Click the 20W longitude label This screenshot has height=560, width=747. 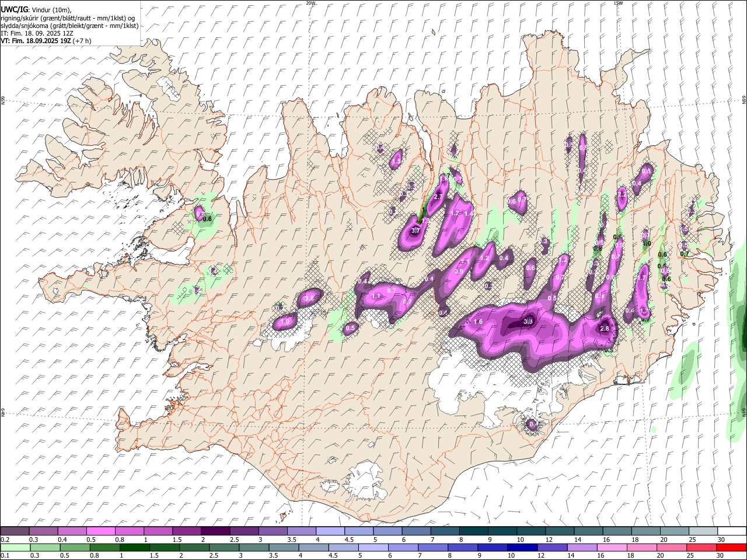pos(310,3)
